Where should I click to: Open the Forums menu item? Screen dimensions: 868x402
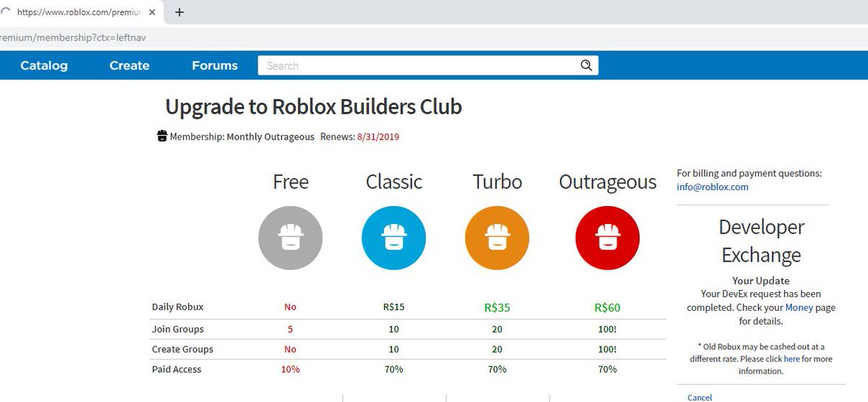coord(215,66)
